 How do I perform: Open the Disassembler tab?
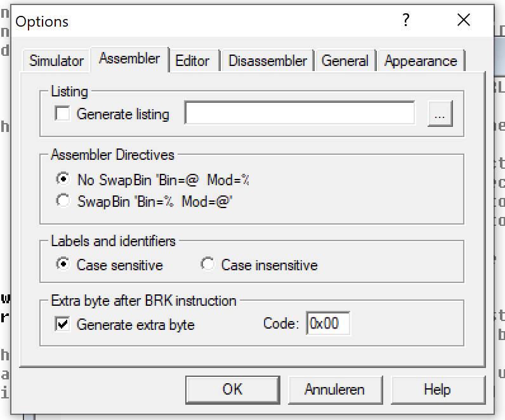[x=267, y=61]
